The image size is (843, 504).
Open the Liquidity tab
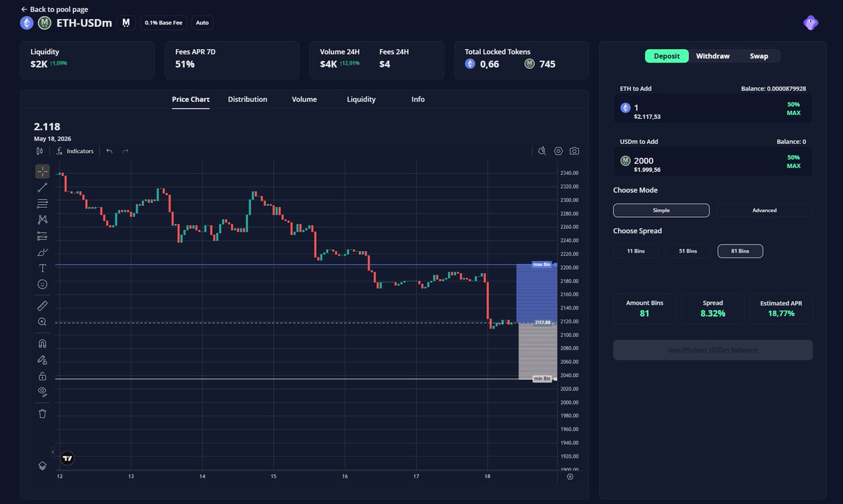361,100
